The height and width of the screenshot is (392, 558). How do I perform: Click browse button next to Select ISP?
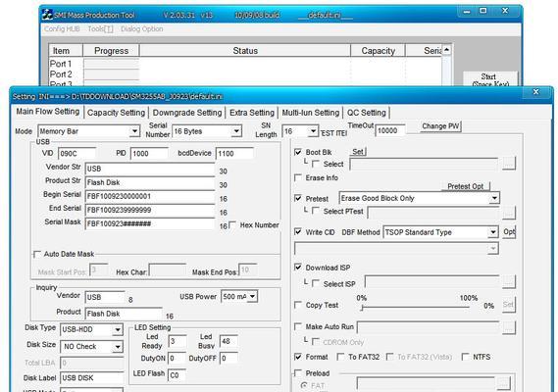pyautogui.click(x=509, y=281)
